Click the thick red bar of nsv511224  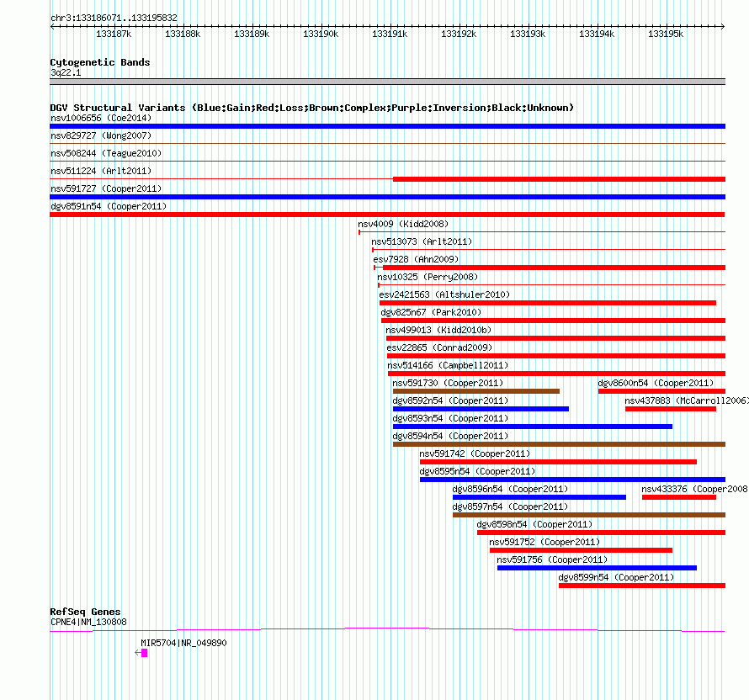559,179
